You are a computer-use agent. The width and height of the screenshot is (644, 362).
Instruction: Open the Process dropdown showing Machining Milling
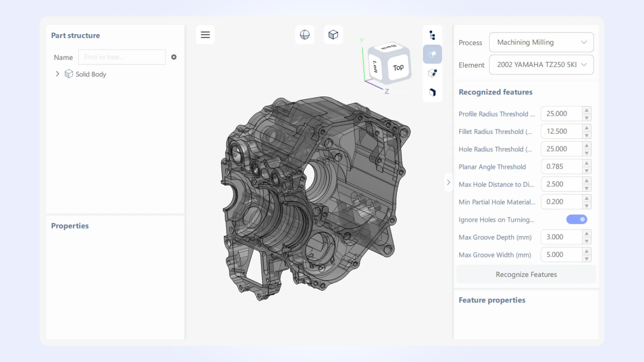point(541,42)
